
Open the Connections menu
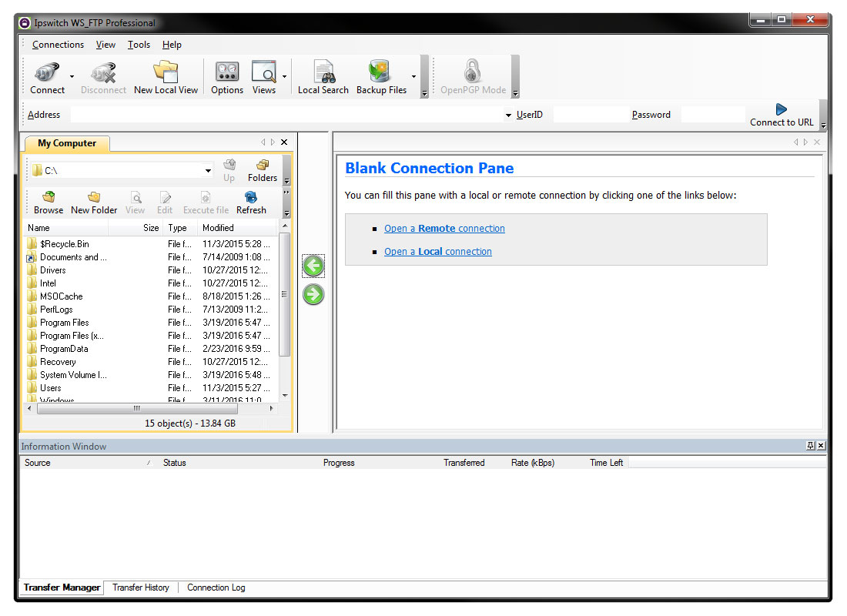[58, 45]
